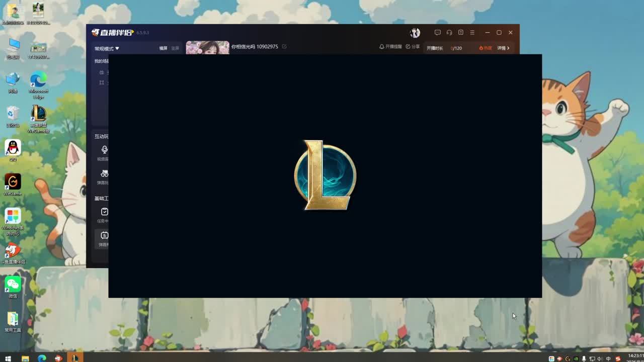Click the microphone icon under 互动玩法

click(104, 150)
